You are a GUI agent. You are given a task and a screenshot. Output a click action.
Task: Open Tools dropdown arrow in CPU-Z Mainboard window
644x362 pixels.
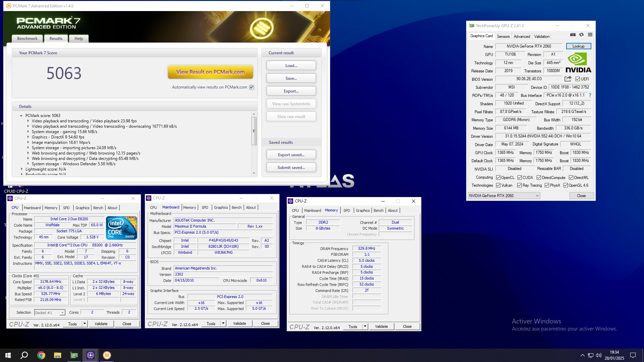(x=223, y=323)
